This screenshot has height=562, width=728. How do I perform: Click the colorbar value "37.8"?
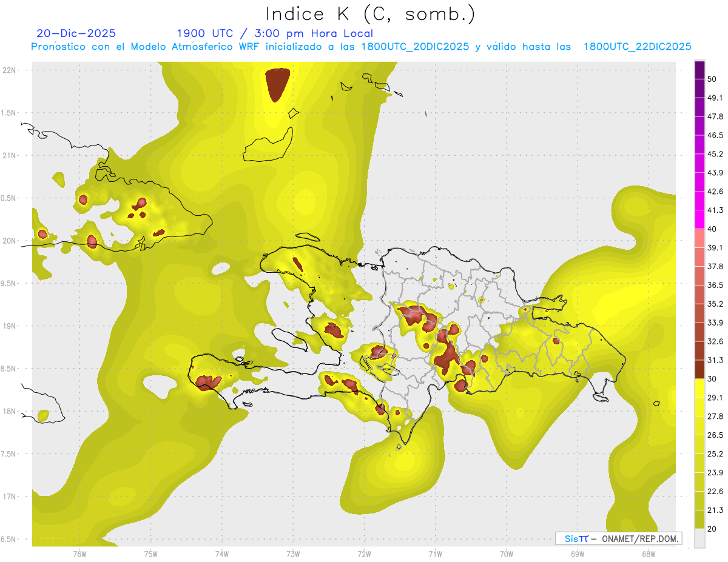pos(715,266)
